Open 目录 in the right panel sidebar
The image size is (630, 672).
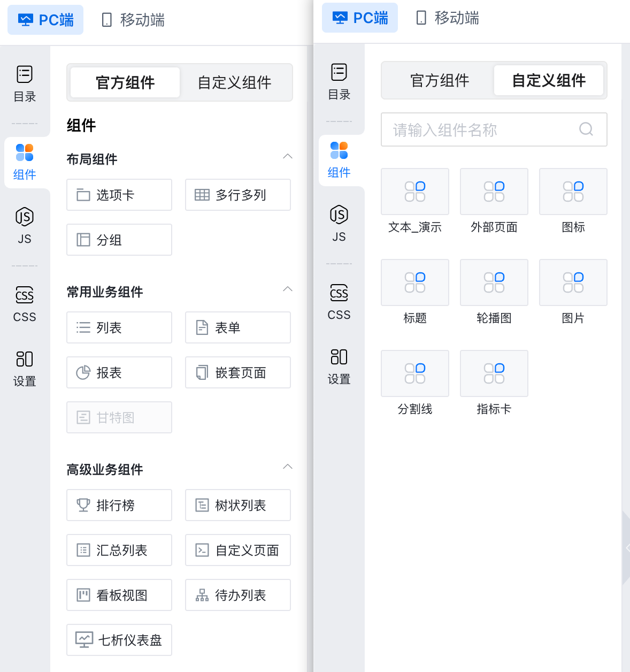(x=339, y=82)
